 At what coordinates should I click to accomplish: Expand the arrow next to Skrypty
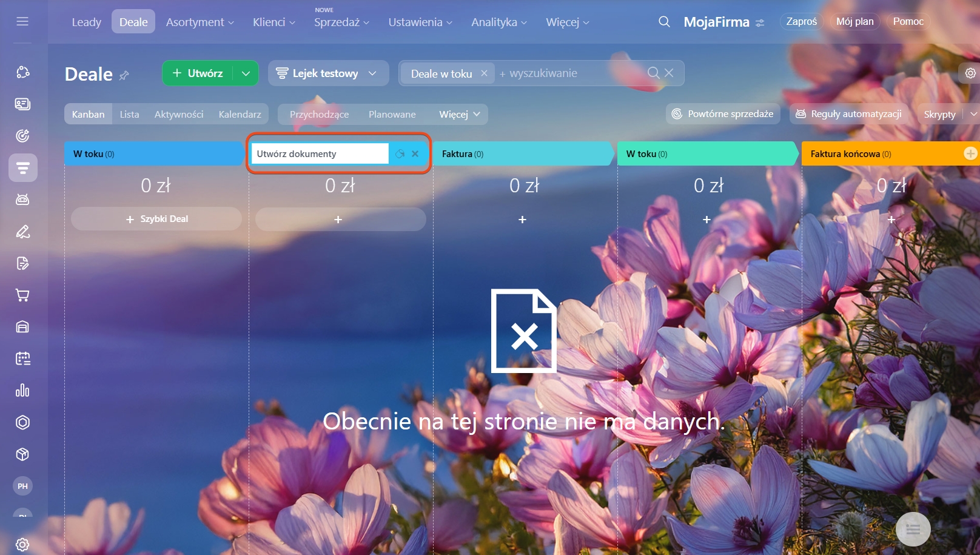coord(973,114)
